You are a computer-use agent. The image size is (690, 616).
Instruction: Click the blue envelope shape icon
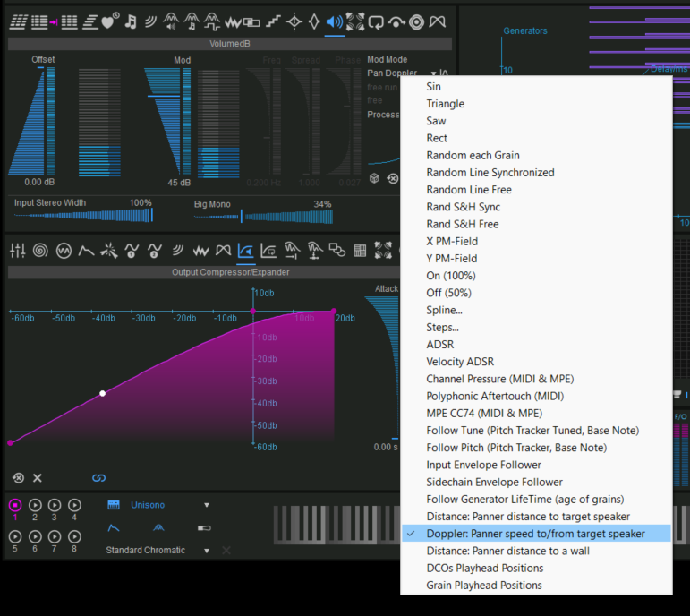[x=114, y=527]
